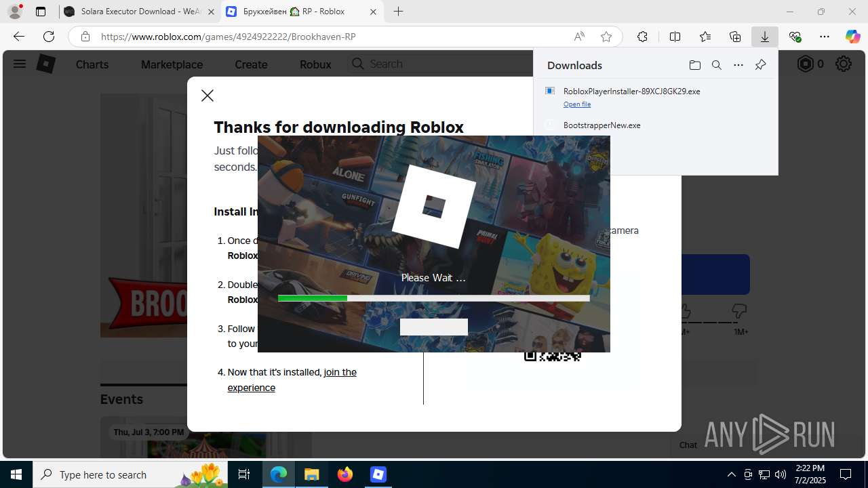Click the Roblox logo home icon
Image resolution: width=868 pixels, height=488 pixels.
click(x=45, y=64)
